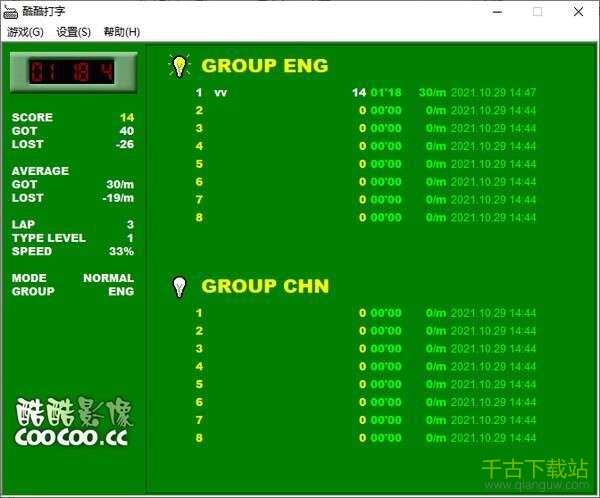Click the 2021.10.29 14:47 timestamp
The height and width of the screenshot is (498, 600).
click(x=493, y=93)
